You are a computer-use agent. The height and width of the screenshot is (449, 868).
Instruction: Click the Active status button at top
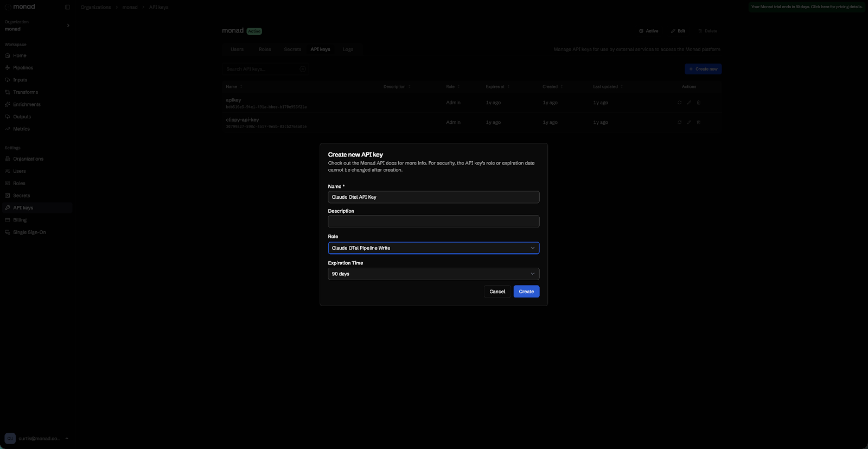pos(649,31)
